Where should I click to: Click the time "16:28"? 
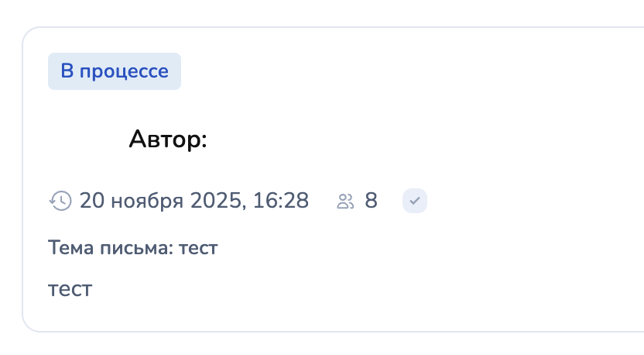pyautogui.click(x=280, y=202)
